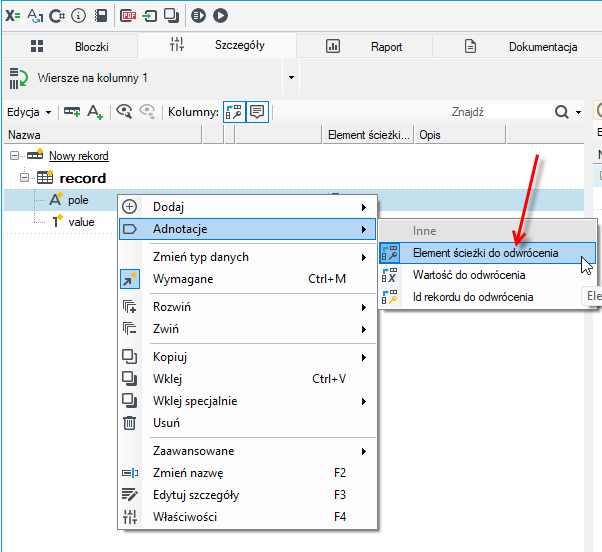Open the Nowy rekord link
Viewport: 602px width, 552px height.
[79, 156]
